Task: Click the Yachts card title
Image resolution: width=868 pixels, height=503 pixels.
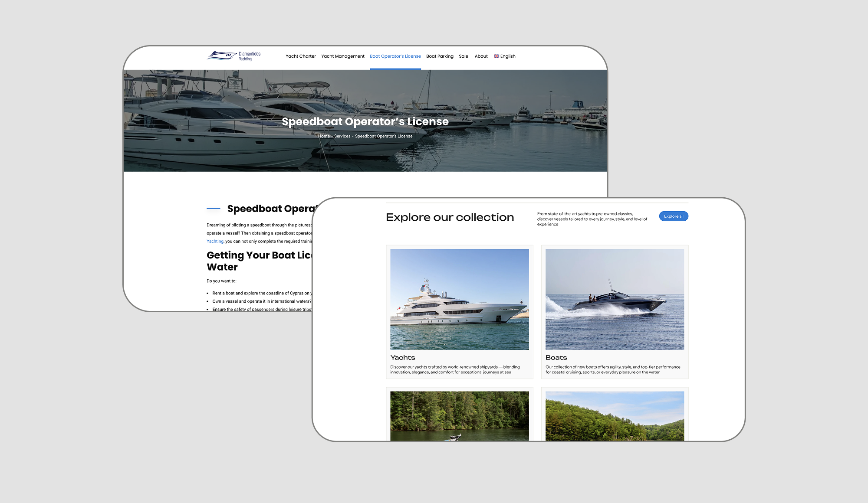Action: (402, 357)
